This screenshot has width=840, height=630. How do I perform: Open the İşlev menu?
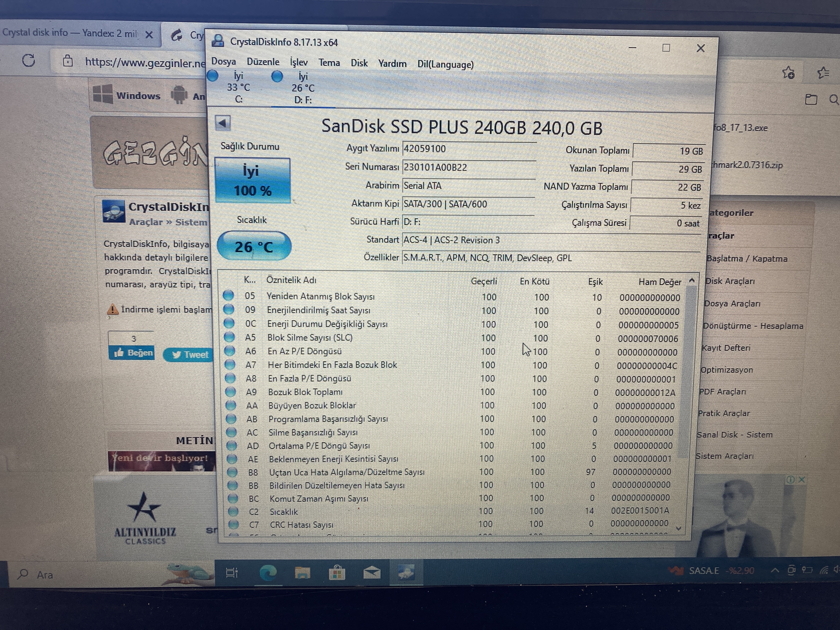click(299, 62)
